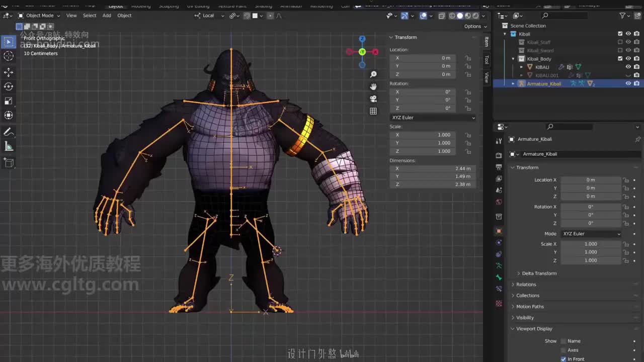Activate the Move tool
Screen dimensions: 644x362
(9, 72)
